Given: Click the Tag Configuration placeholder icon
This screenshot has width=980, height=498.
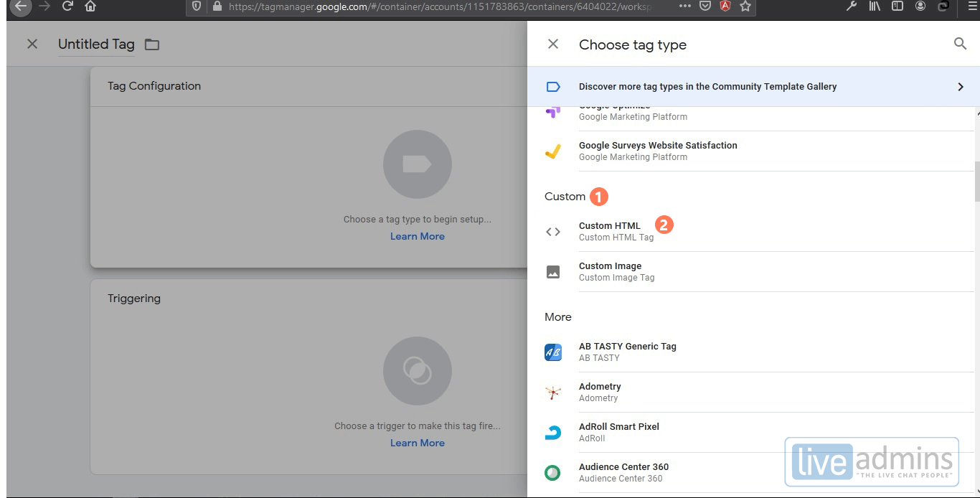Looking at the screenshot, I should coord(418,164).
